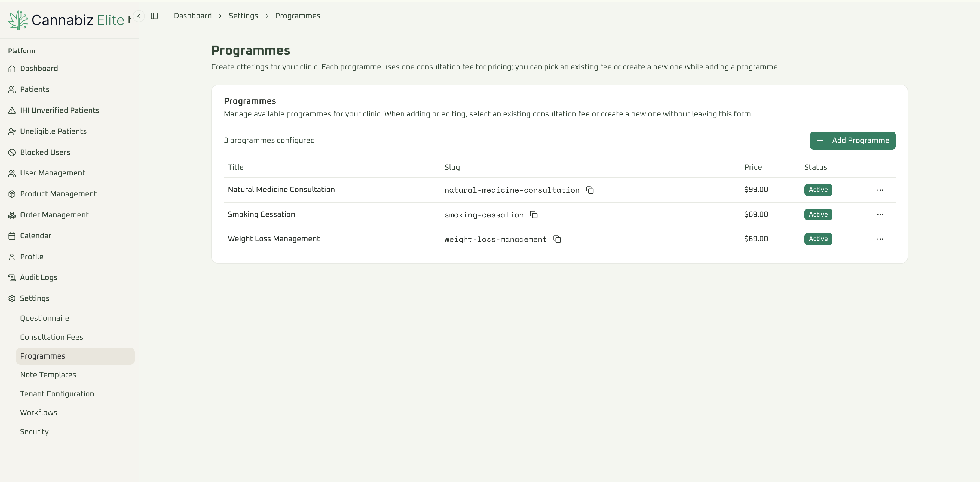Open actions menu for Smoking Cessation row

[x=880, y=214]
